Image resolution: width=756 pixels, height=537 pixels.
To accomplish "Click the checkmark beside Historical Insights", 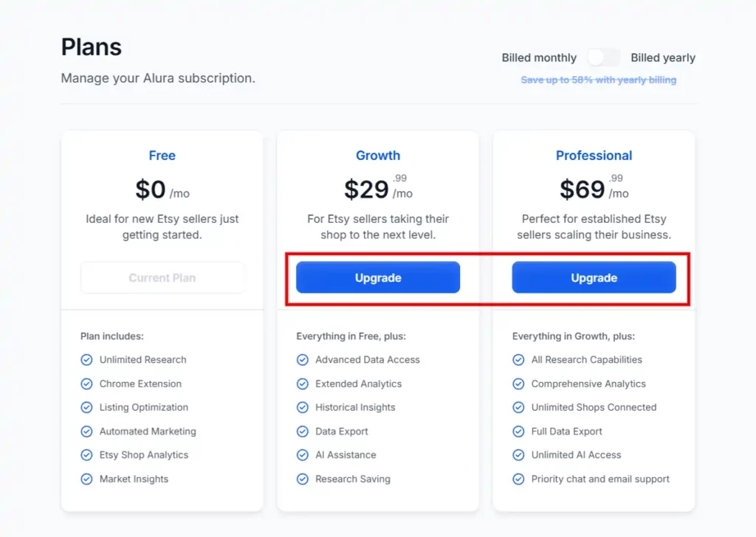I will coord(303,407).
